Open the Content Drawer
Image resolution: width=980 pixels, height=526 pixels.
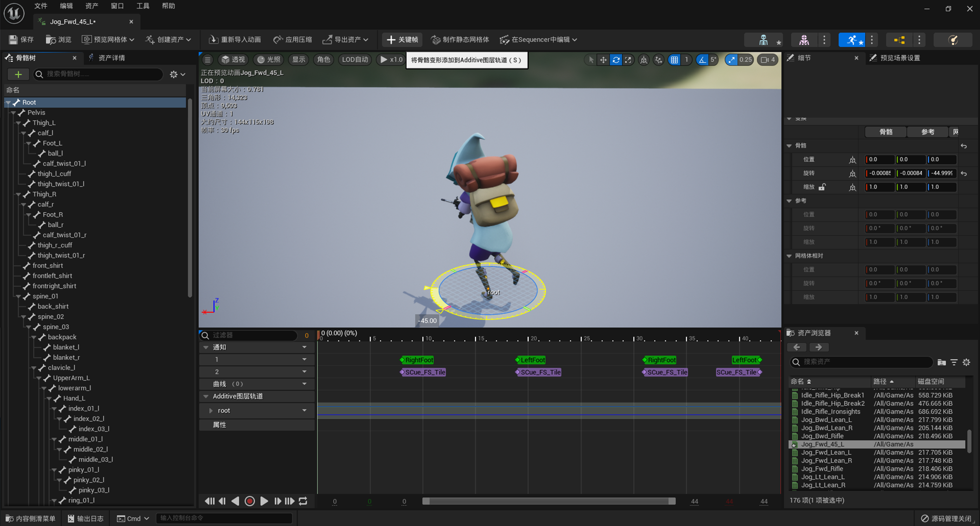point(30,518)
